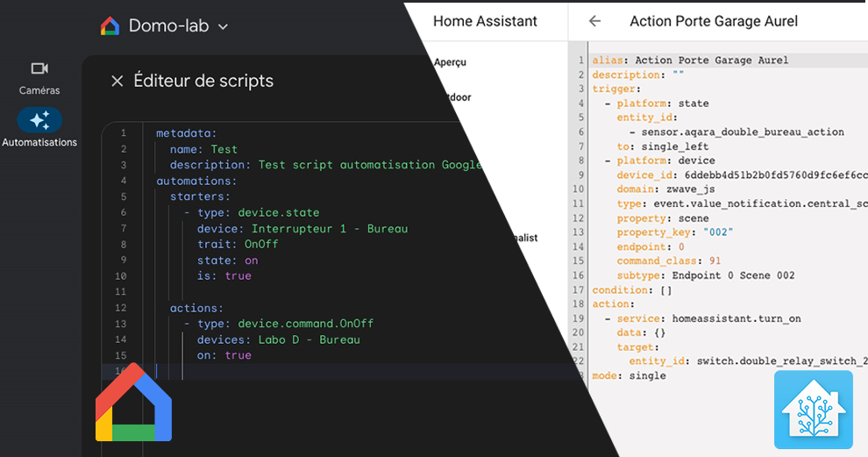Click 'type: device.state' line

pyautogui.click(x=252, y=213)
